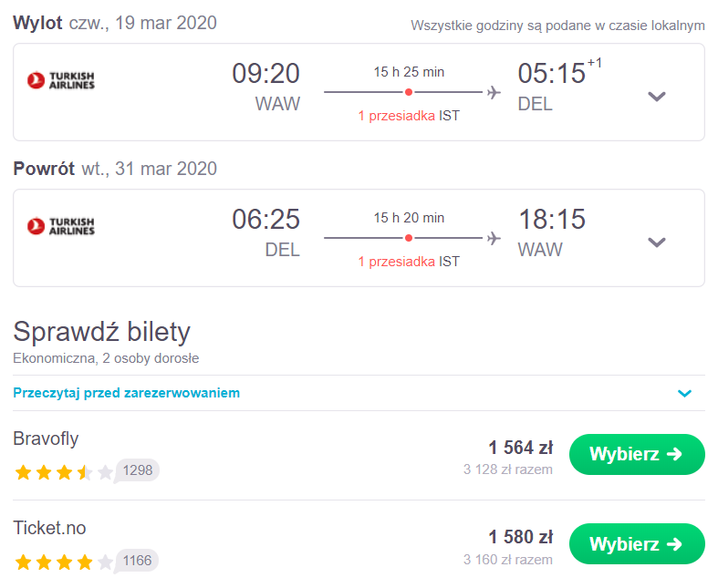Open Ticket.no 1166 reviews bubble
Screen dimensions: 718x588
point(137,561)
